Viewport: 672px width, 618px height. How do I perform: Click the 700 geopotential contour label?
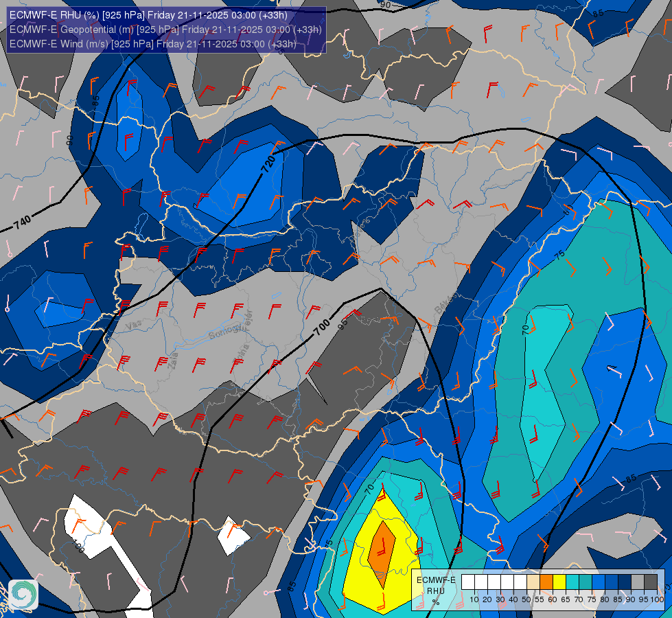pyautogui.click(x=321, y=328)
